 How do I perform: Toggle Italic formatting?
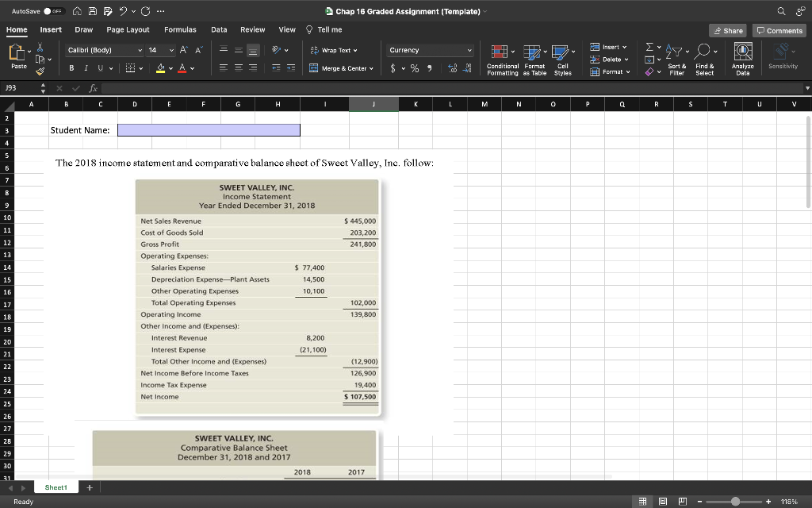pos(86,68)
